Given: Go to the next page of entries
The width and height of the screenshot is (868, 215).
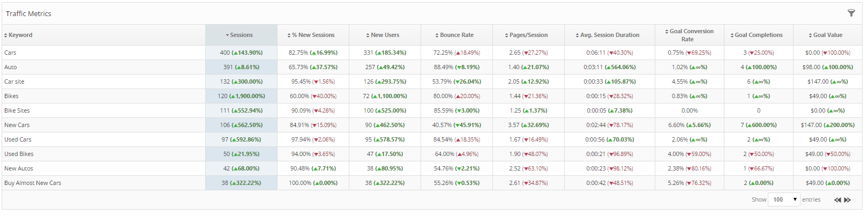Looking at the screenshot, I should point(848,200).
